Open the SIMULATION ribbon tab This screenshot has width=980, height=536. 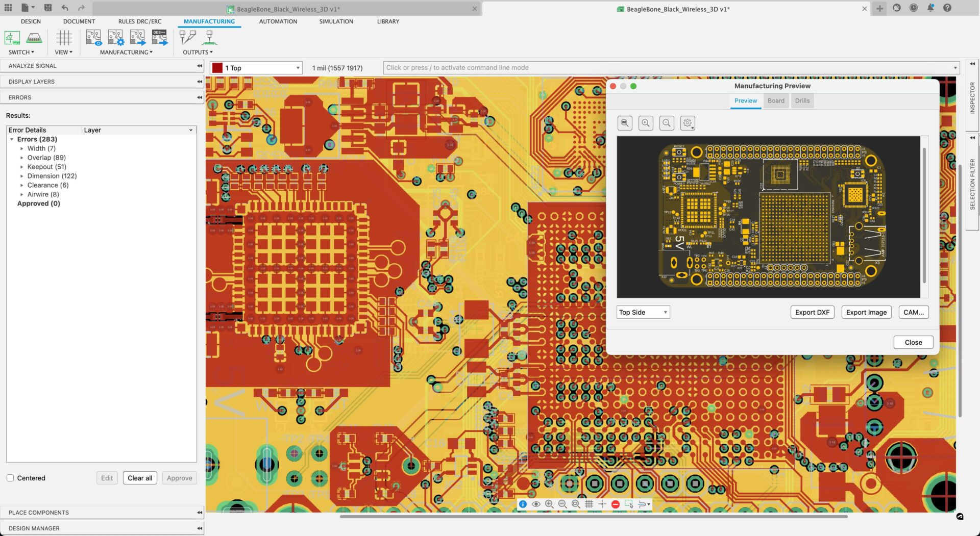(x=335, y=21)
